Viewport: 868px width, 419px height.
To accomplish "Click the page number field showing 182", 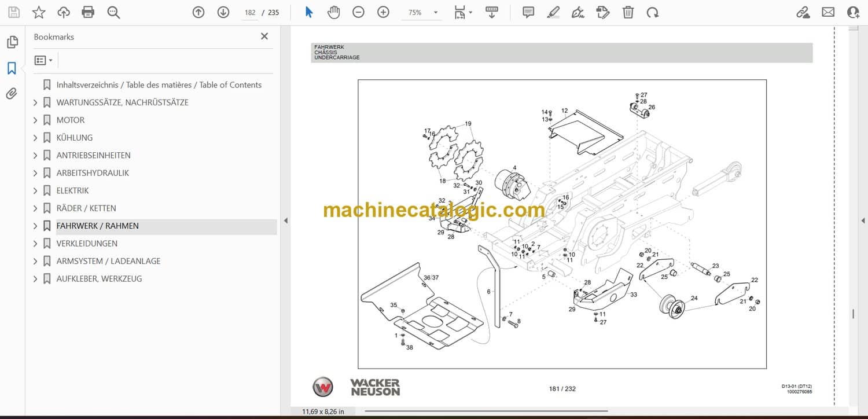I will pos(250,12).
